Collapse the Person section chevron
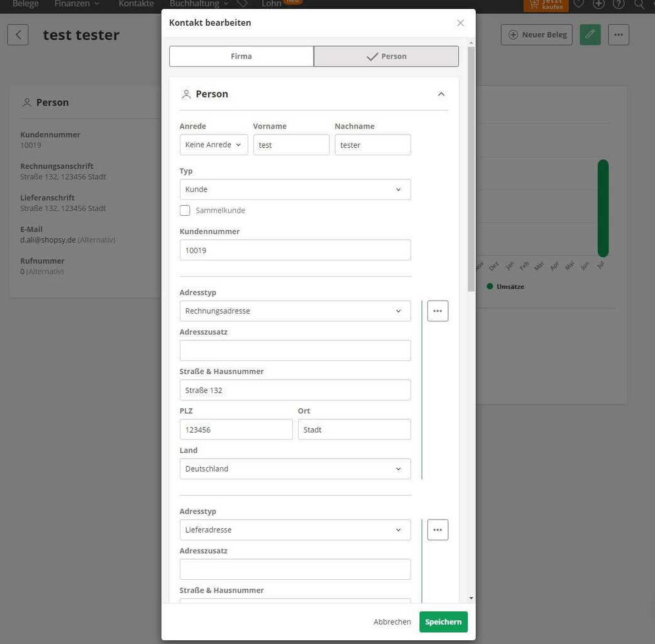Viewport: 655px width, 644px height. point(441,94)
